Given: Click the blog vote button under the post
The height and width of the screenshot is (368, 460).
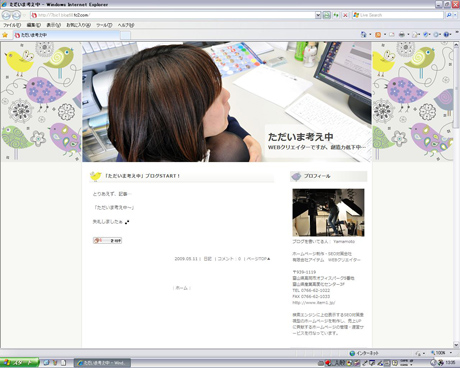Looking at the screenshot, I should pyautogui.click(x=107, y=240).
